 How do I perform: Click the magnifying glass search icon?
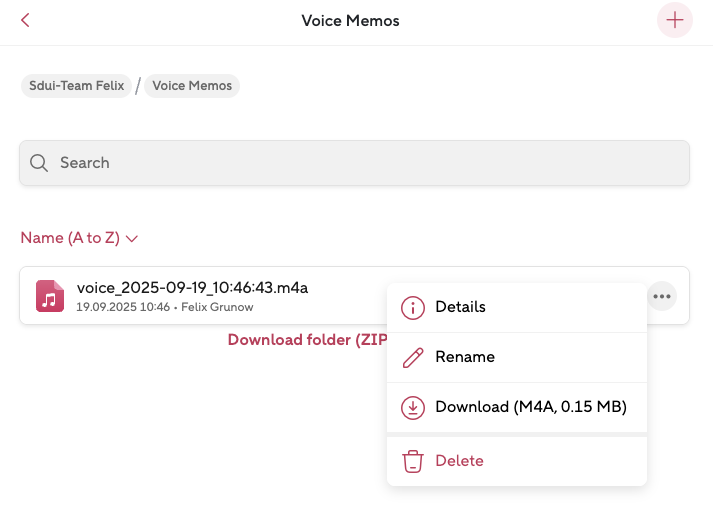coord(39,163)
